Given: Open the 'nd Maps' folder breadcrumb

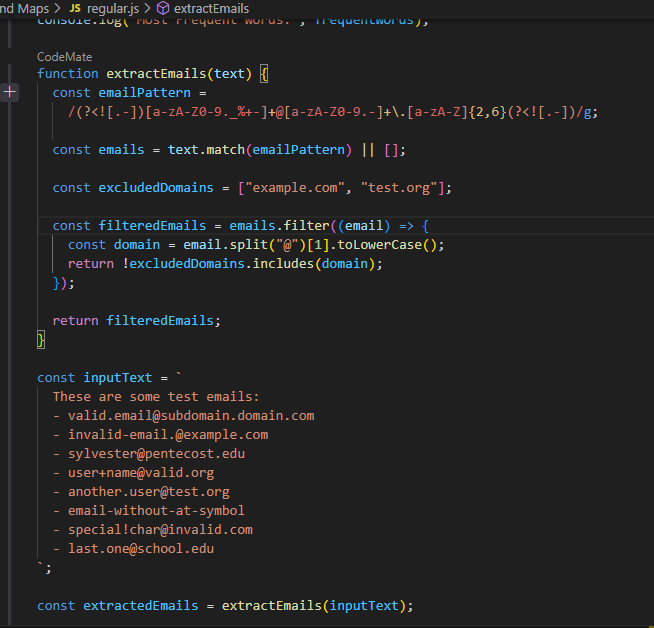Looking at the screenshot, I should [x=25, y=8].
